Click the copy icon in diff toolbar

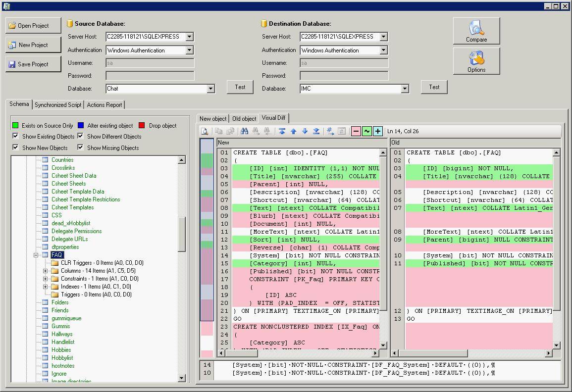[x=218, y=131]
